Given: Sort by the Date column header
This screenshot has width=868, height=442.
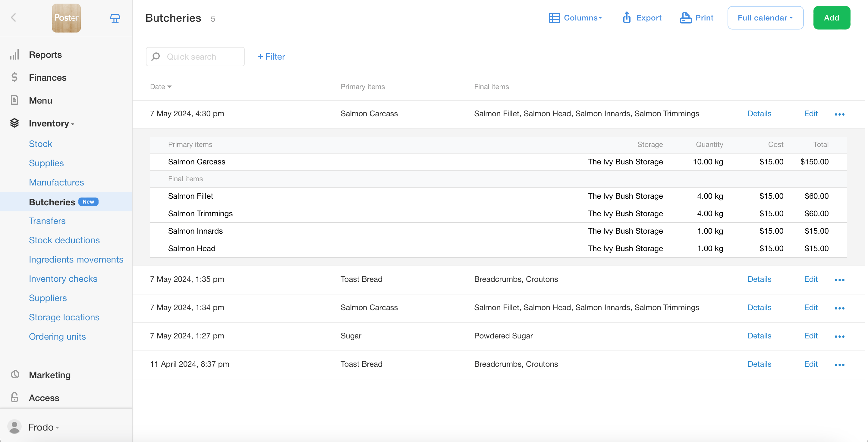Looking at the screenshot, I should (x=160, y=86).
